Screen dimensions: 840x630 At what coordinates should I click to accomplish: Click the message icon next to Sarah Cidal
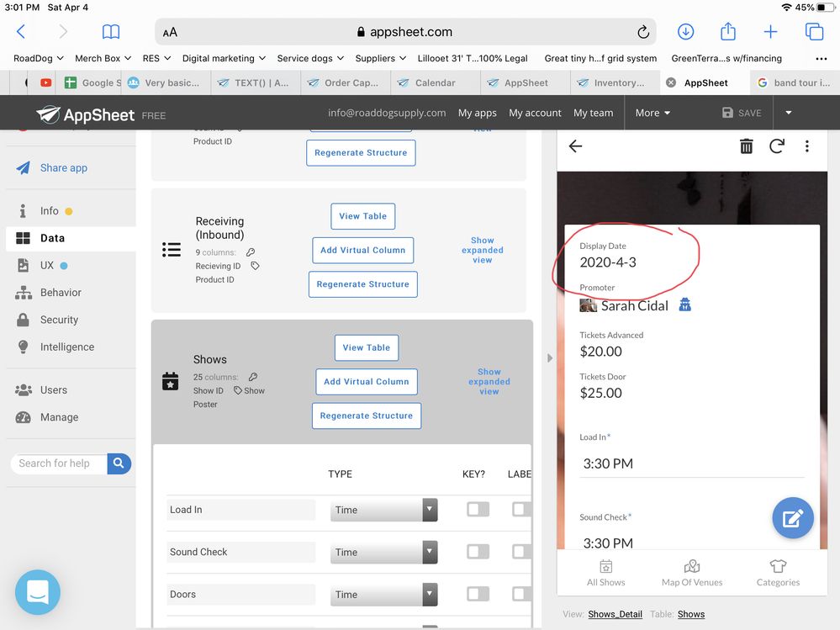(684, 304)
